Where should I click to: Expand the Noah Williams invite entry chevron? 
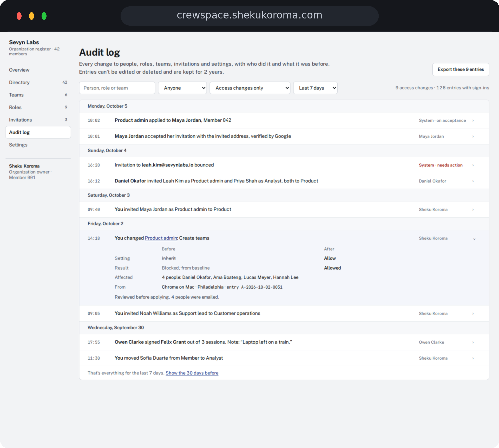[x=473, y=314]
